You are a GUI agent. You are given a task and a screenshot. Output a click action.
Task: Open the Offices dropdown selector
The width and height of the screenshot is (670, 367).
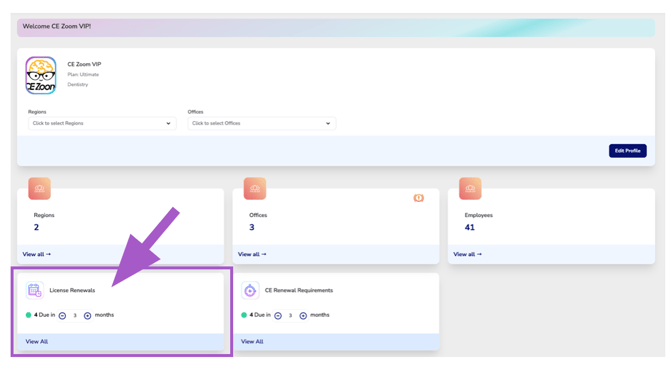262,123
